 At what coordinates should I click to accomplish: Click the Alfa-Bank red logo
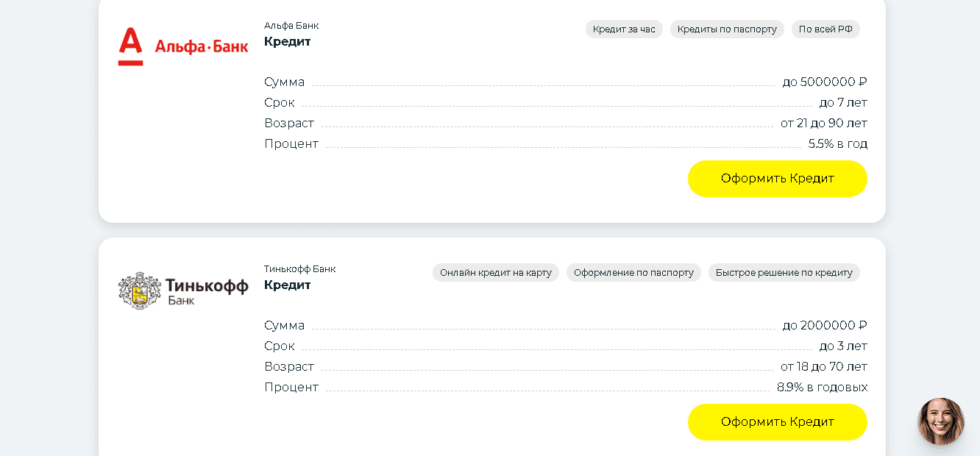[182, 46]
